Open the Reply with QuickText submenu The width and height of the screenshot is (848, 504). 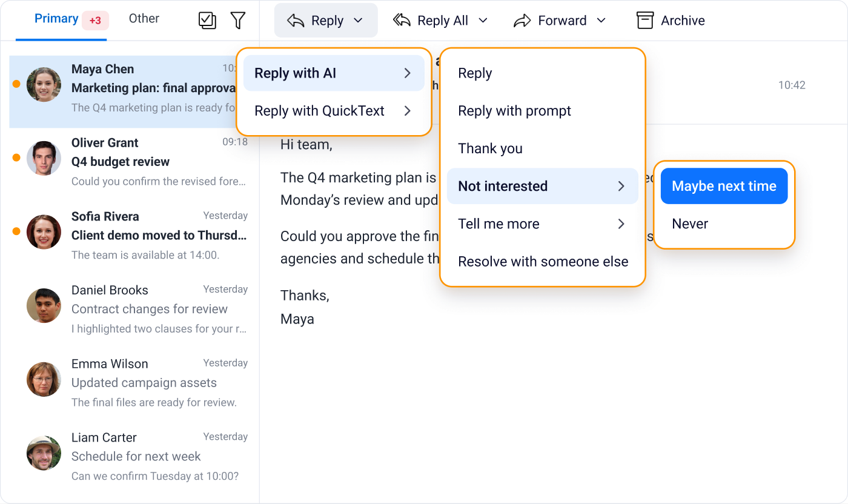point(334,111)
